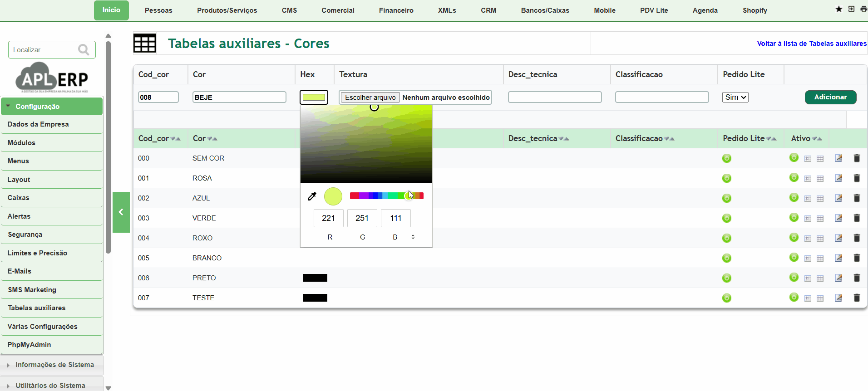Delete the BRANCO row

point(857,258)
